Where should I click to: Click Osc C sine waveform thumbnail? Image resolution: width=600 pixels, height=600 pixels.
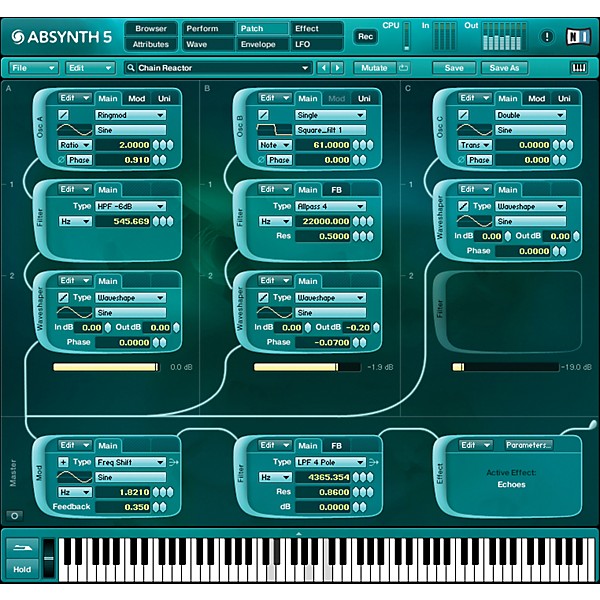coord(474,130)
